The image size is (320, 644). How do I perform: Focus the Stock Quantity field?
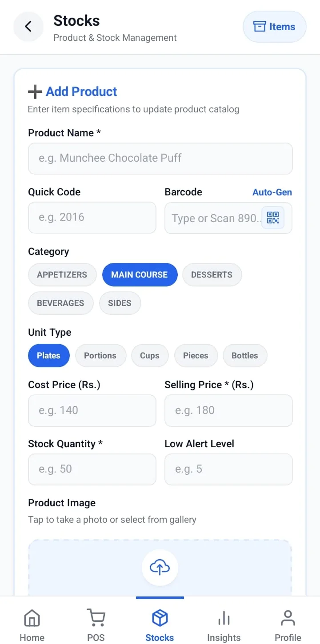[92, 469]
